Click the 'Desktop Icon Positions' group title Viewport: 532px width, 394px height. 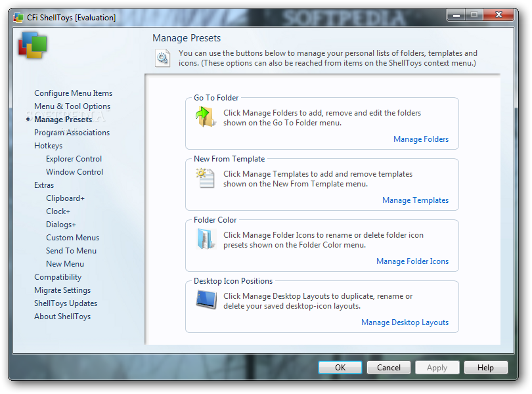(233, 281)
